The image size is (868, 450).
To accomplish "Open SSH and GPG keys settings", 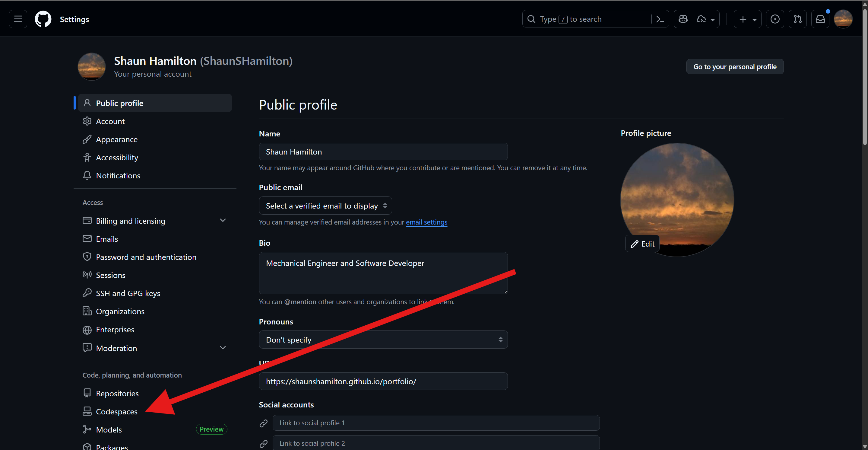I will tap(128, 293).
